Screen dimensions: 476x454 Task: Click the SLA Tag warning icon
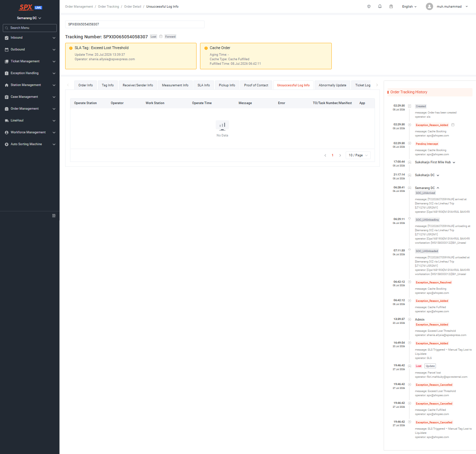click(71, 48)
